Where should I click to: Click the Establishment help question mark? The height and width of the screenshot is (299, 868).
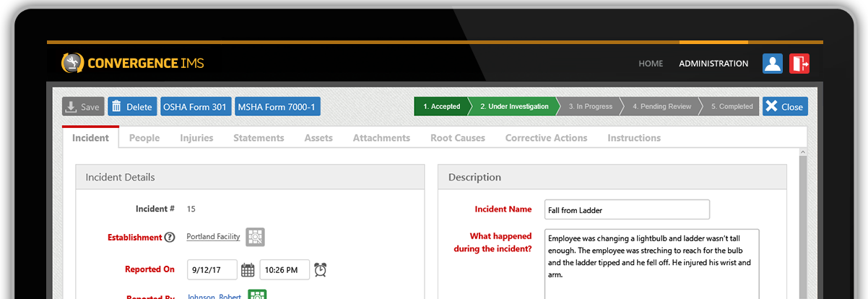coord(170,237)
